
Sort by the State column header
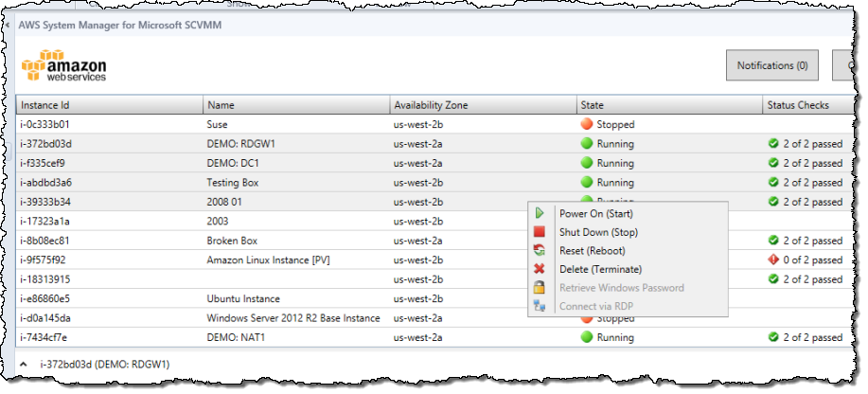(670, 105)
